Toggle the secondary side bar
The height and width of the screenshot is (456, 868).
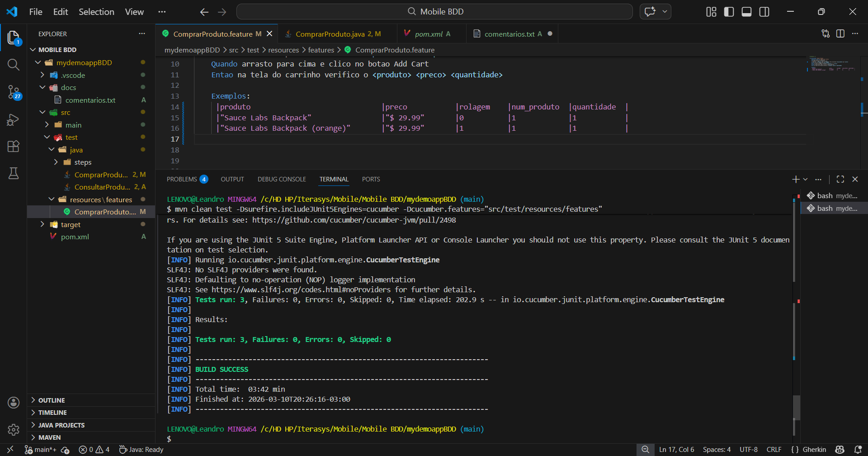[x=764, y=12]
